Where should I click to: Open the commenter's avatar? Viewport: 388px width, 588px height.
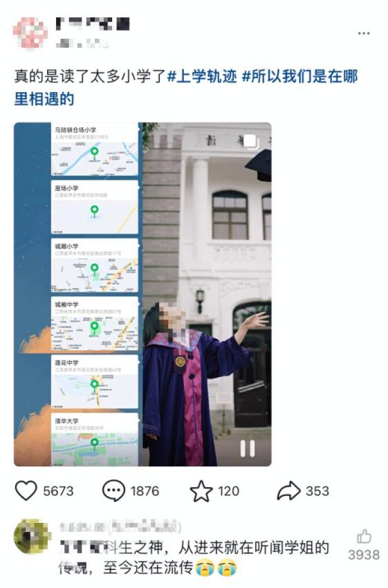tap(32, 536)
